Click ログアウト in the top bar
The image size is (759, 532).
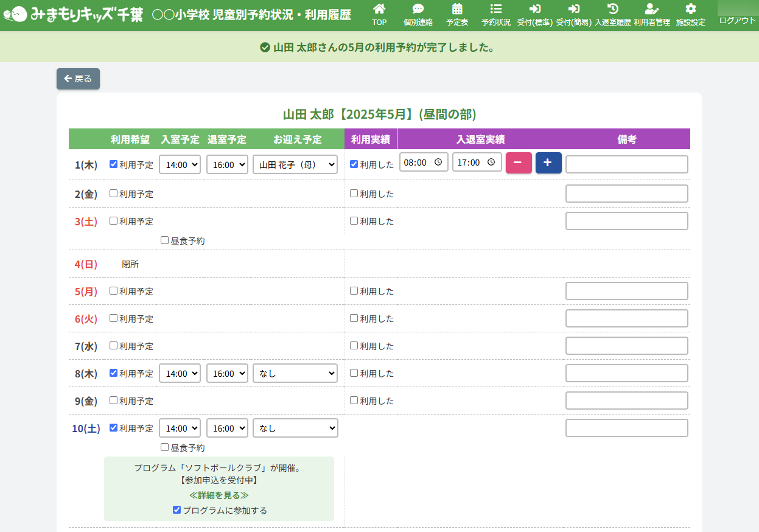[x=737, y=20]
